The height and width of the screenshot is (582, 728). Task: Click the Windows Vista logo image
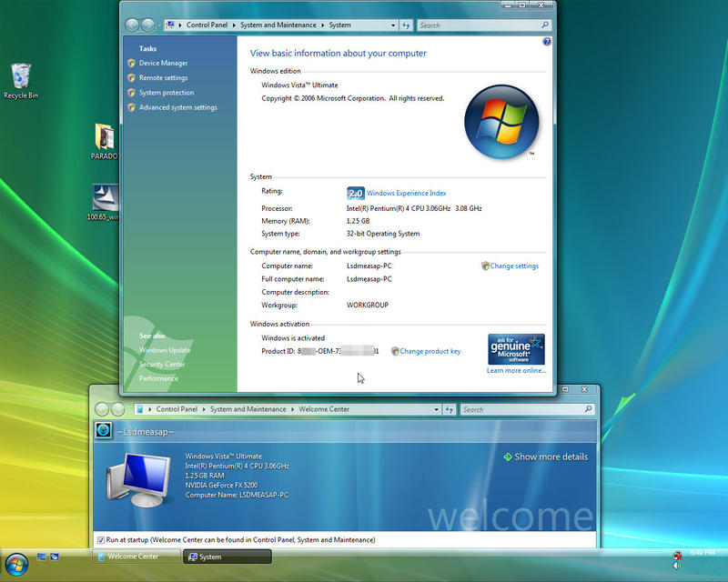pyautogui.click(x=501, y=122)
